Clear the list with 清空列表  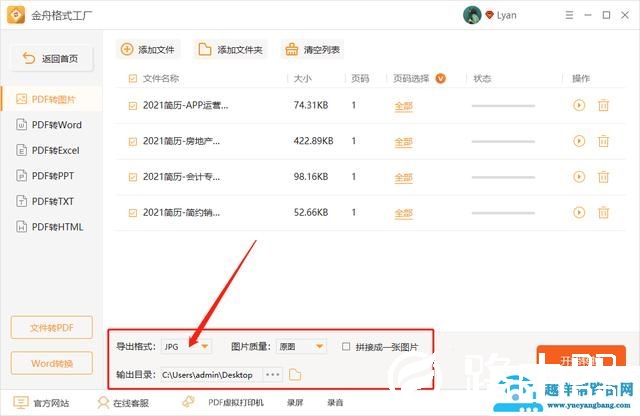(x=313, y=50)
